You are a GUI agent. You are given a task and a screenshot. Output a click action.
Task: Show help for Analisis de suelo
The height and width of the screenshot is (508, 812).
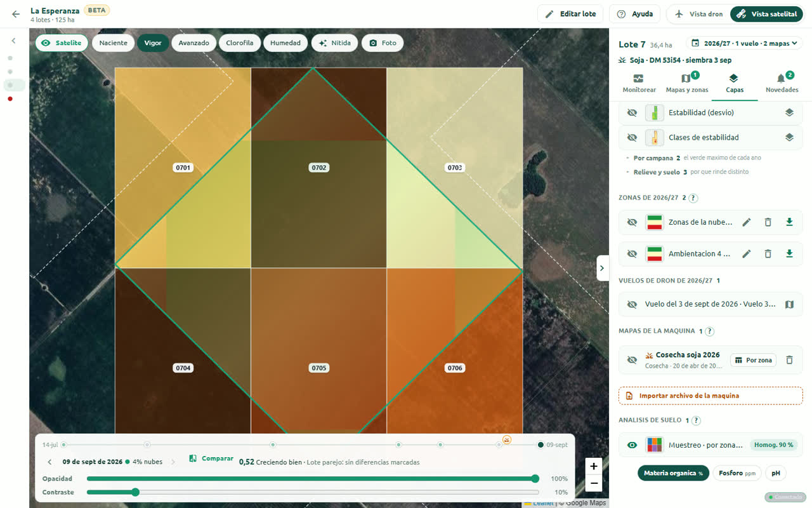tap(696, 420)
